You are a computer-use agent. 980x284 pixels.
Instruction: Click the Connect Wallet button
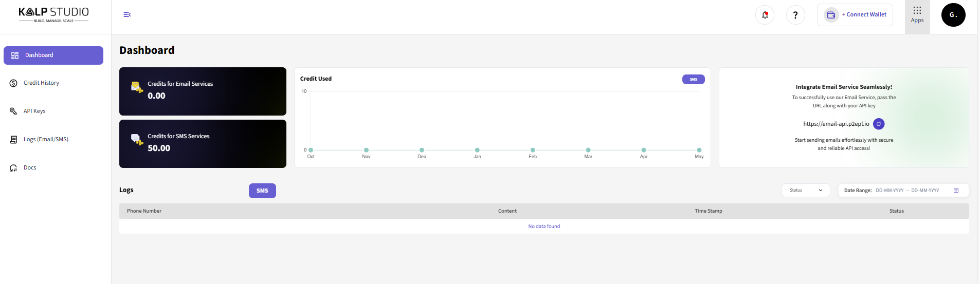click(855, 15)
